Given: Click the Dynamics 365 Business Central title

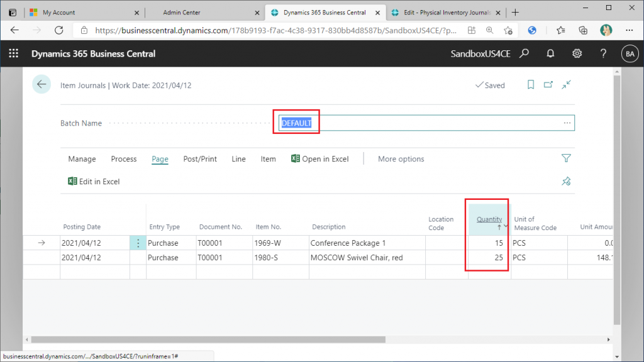Looking at the screenshot, I should pyautogui.click(x=93, y=54).
